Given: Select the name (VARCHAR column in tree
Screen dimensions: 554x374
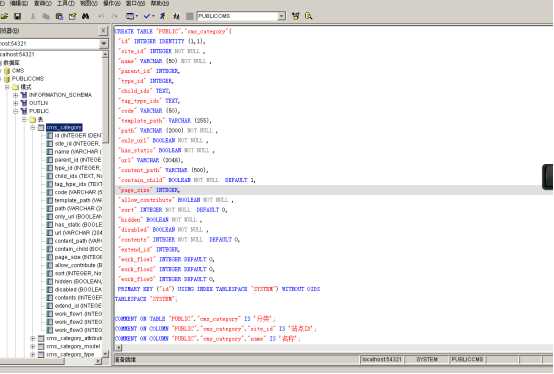Looking at the screenshot, I should point(78,152).
